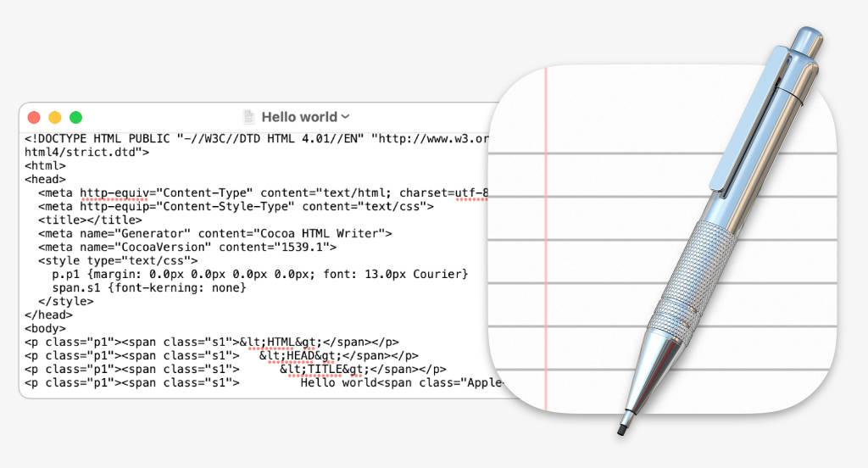
Task: Click the Content-Style-Type meta line
Action: point(236,206)
